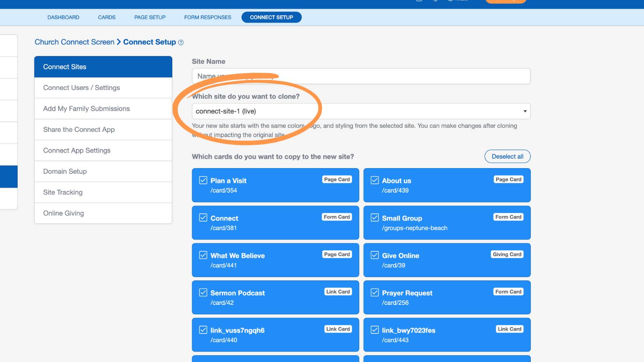Open Connect Users / Settings
The width and height of the screenshot is (644, 362).
[103, 88]
